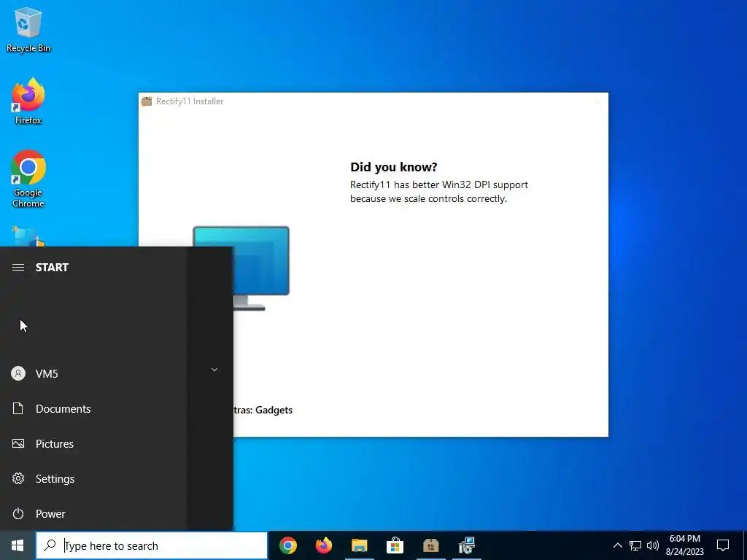Open Chrome from the taskbar

[x=288, y=545]
